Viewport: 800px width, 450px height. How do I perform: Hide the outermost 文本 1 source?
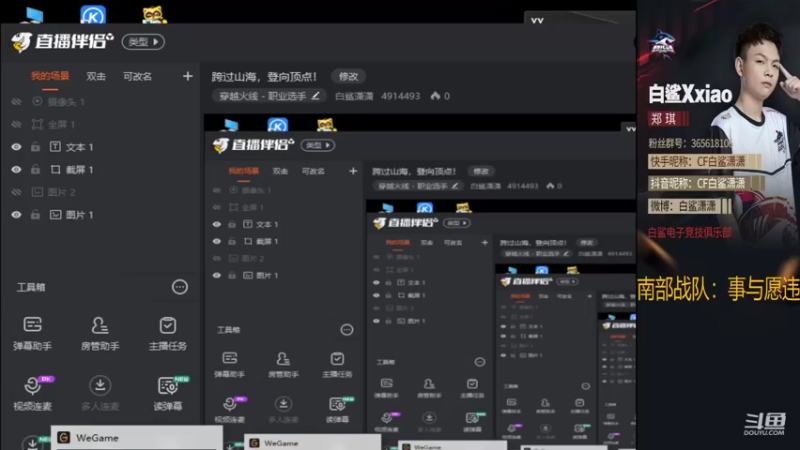[16, 147]
